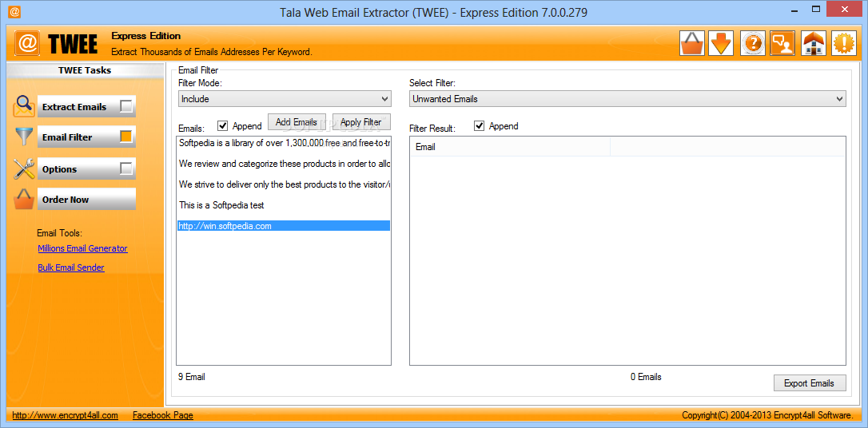Click the Apply Filter button
Image resolution: width=868 pixels, height=428 pixels.
(361, 122)
